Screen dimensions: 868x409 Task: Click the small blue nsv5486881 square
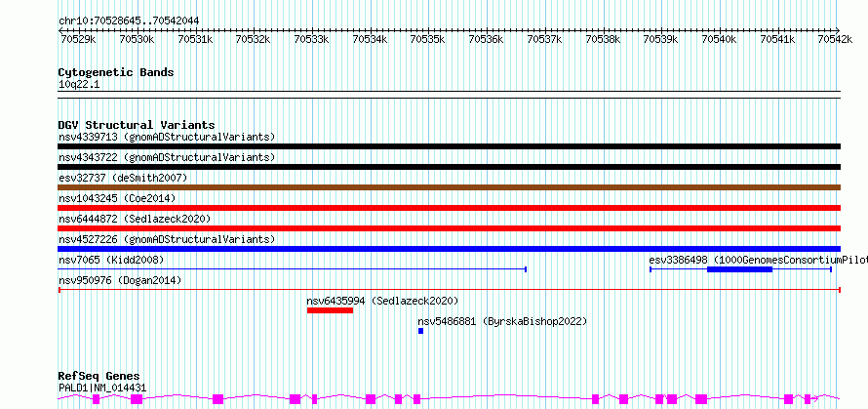click(x=420, y=331)
